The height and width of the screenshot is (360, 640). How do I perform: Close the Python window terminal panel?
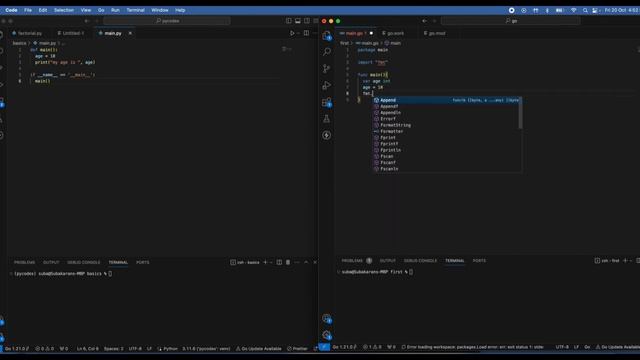tap(315, 262)
